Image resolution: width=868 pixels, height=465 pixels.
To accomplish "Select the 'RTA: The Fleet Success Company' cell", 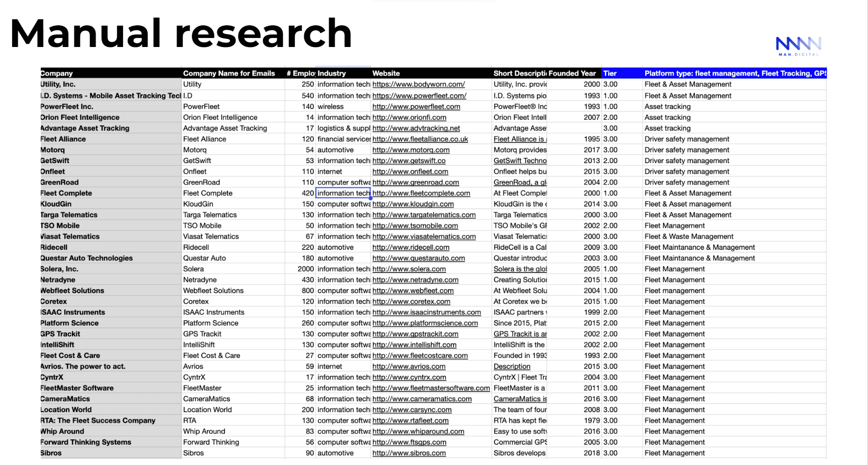I will click(x=111, y=421).
